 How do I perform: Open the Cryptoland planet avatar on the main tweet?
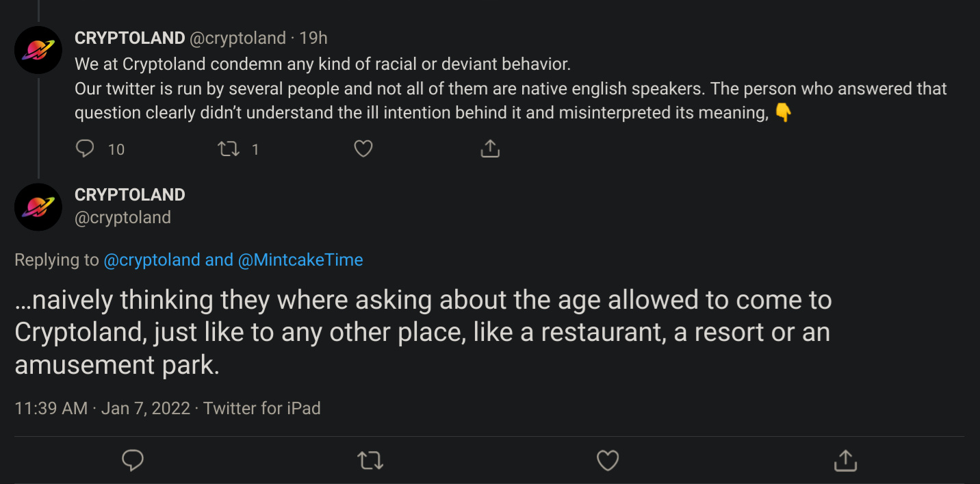38,207
